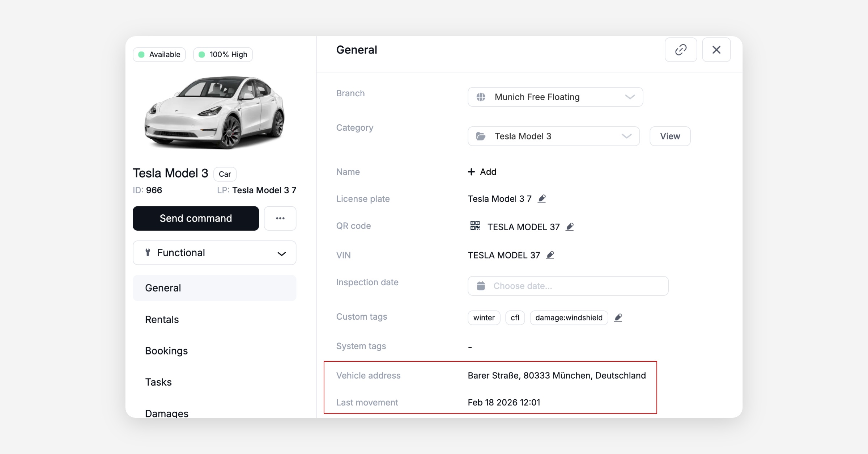Click the QR code icon
The width and height of the screenshot is (868, 454).
(475, 226)
